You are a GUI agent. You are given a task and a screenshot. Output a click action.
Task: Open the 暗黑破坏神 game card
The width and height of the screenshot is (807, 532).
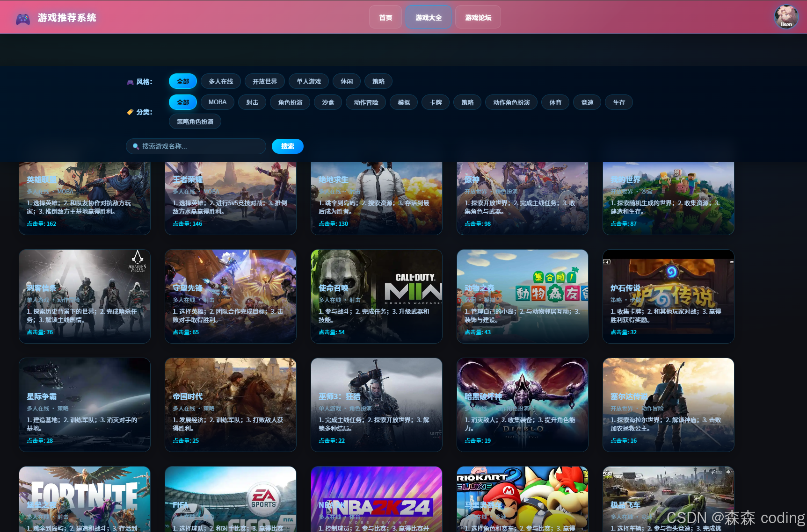tap(523, 405)
